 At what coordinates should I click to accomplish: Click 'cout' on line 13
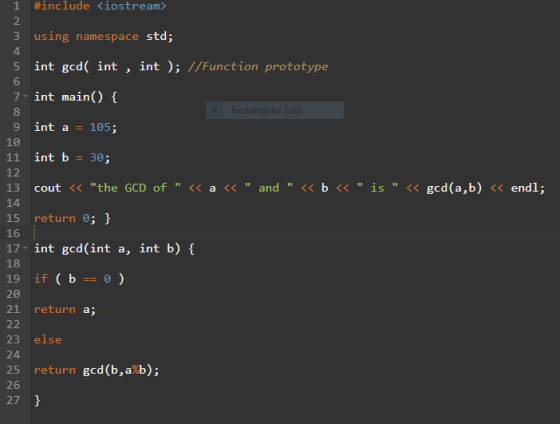tap(48, 188)
